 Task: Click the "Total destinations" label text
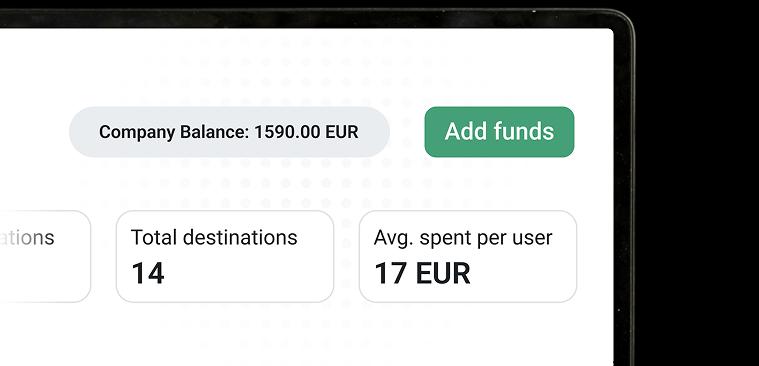[214, 238]
